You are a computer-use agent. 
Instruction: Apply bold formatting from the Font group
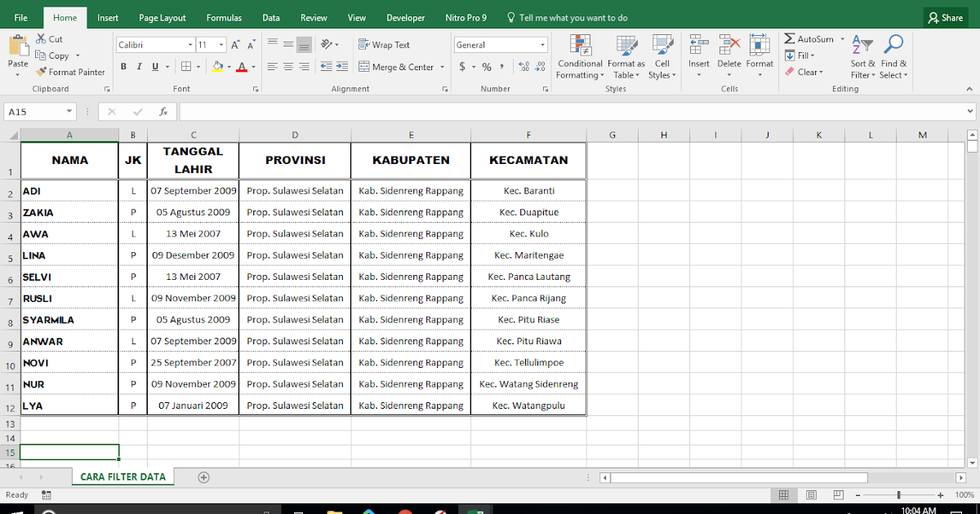(x=123, y=66)
